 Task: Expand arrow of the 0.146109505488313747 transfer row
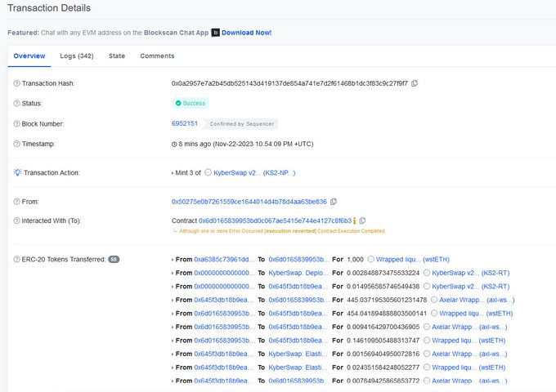click(173, 341)
